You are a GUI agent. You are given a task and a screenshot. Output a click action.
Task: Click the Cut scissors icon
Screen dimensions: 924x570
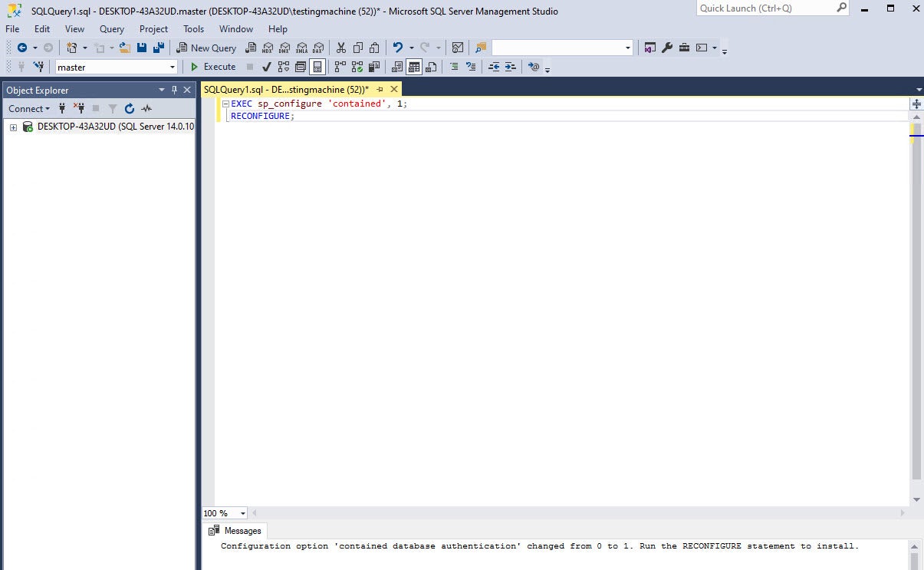[x=341, y=48]
